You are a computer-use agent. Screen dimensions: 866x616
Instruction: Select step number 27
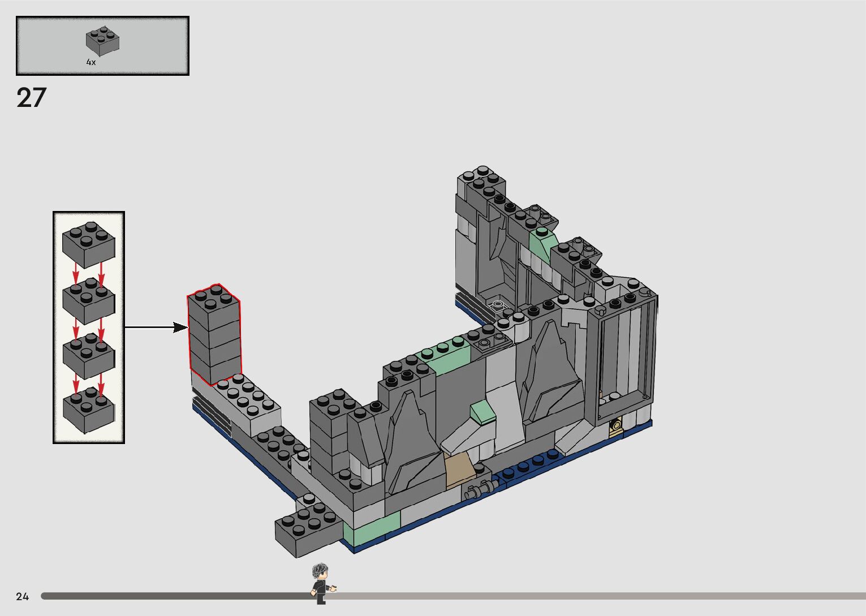click(x=31, y=98)
